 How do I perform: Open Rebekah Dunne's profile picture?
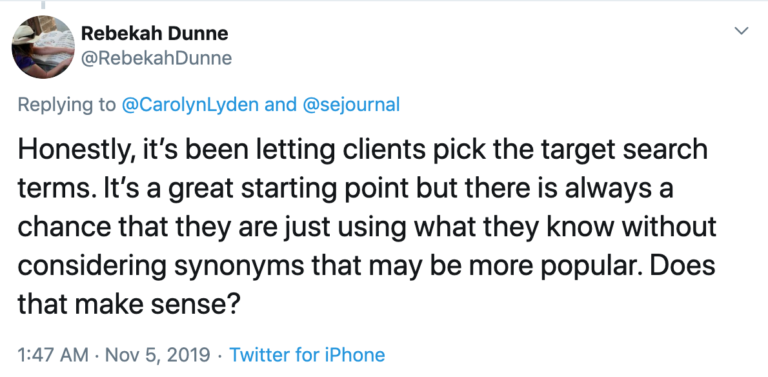point(43,47)
